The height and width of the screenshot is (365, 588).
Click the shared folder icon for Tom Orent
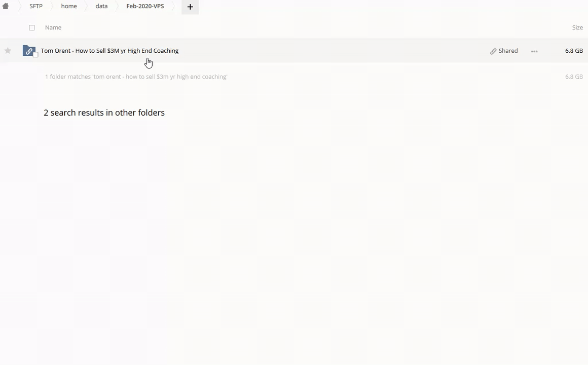[28, 51]
